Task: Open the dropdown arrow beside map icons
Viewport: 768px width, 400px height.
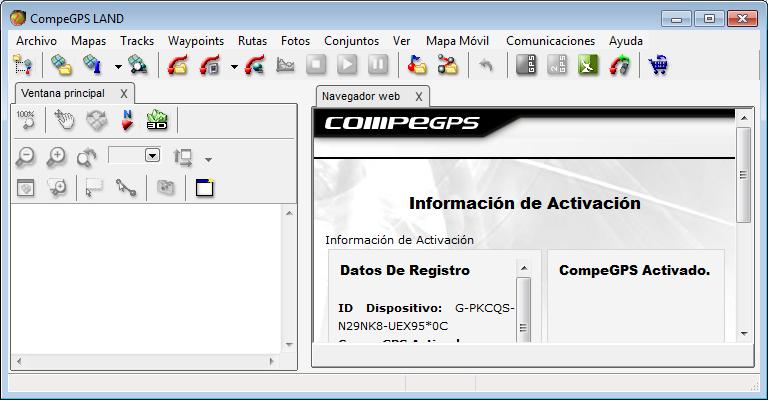Action: click(x=118, y=67)
